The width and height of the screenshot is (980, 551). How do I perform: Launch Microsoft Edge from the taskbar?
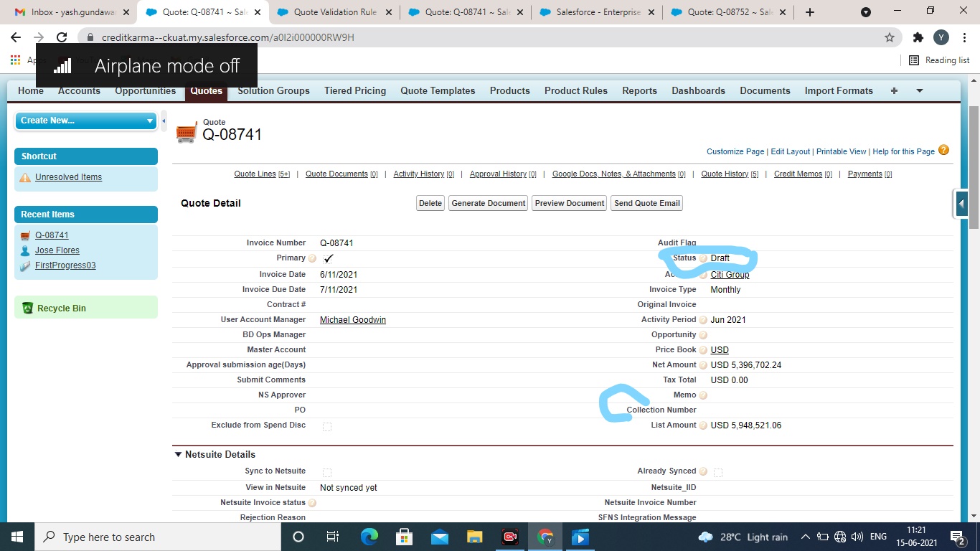[369, 537]
